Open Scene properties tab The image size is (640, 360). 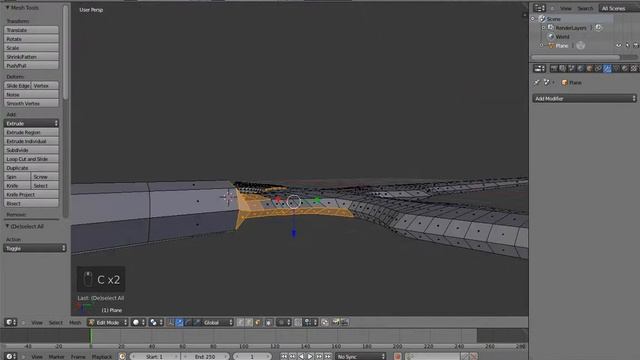571,69
